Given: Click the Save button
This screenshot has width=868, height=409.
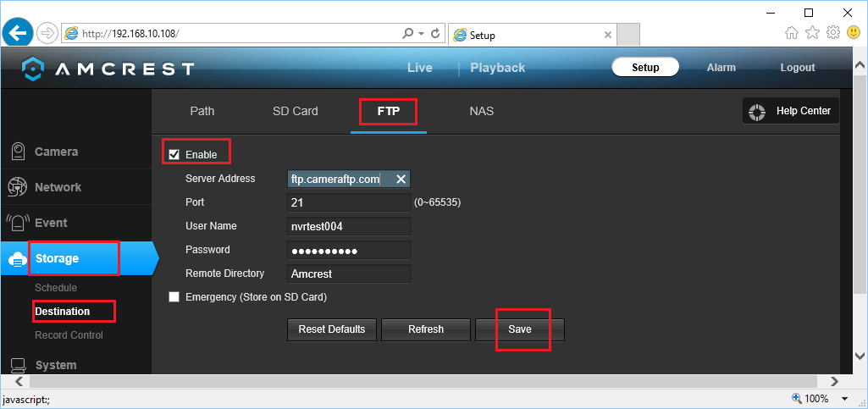Looking at the screenshot, I should point(520,329).
